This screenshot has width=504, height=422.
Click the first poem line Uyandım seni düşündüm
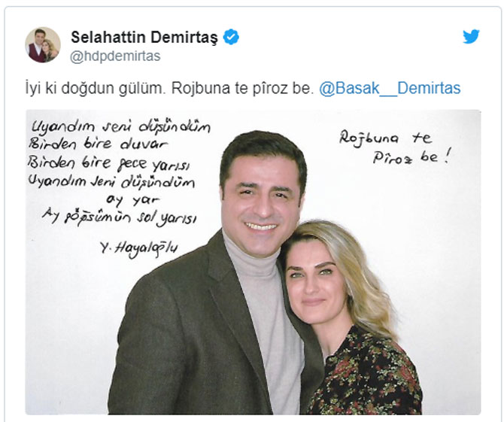pyautogui.click(x=121, y=126)
